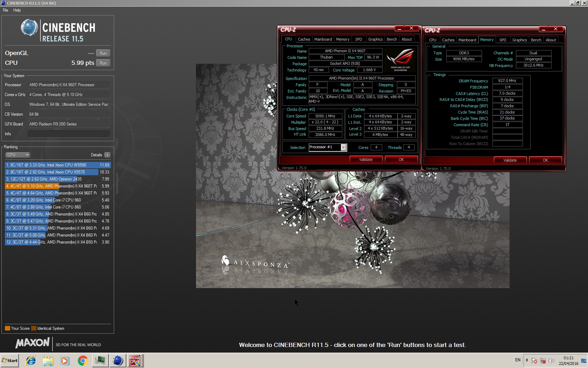Screen dimensions: 588x368
Task: Click the Core Speed value 5099.1 MHz
Action: [x=325, y=116]
